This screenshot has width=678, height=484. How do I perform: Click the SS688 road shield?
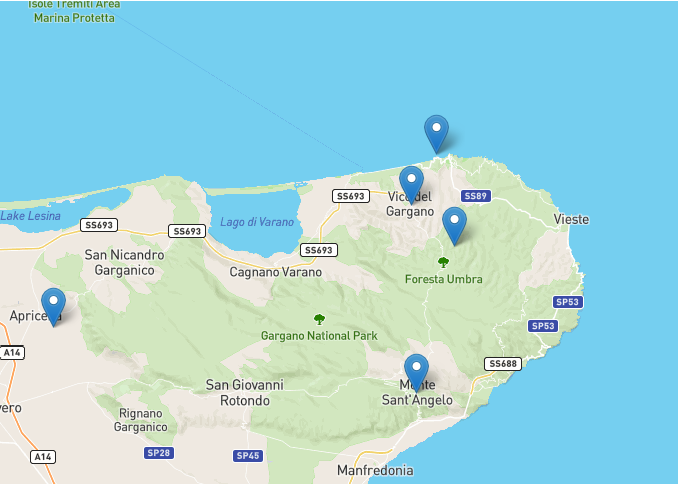503,364
